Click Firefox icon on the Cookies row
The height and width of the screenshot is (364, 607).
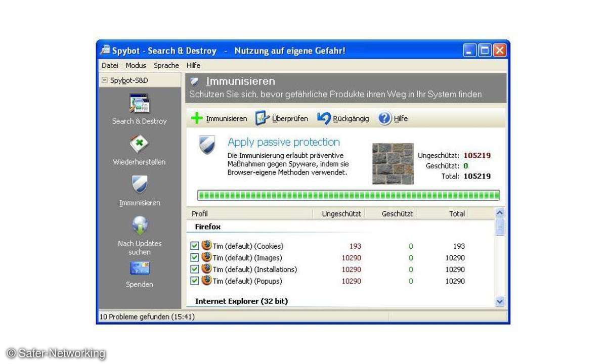206,245
